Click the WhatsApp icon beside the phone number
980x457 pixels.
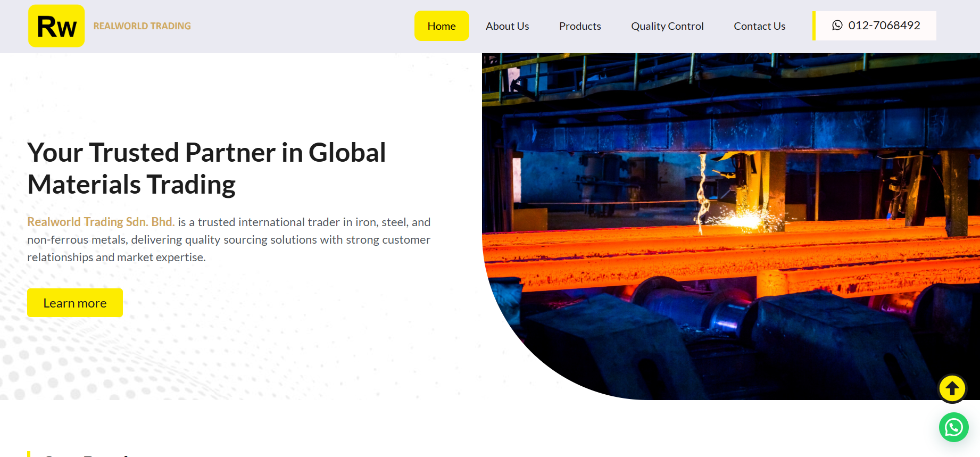click(837, 26)
